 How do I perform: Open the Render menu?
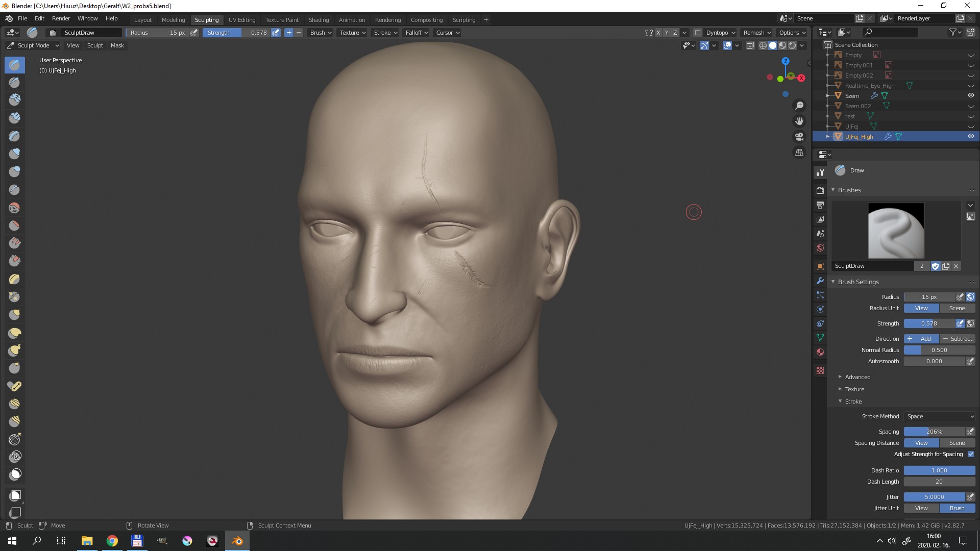(61, 18)
